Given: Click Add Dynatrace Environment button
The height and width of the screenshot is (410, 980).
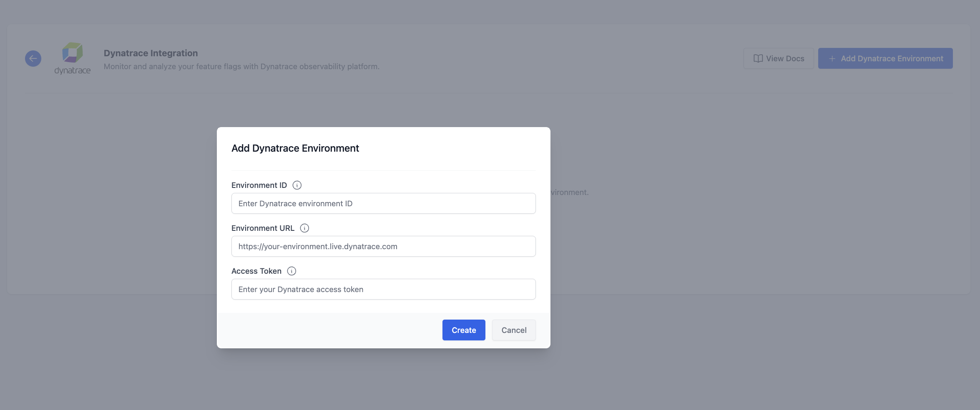Looking at the screenshot, I should click(x=885, y=58).
